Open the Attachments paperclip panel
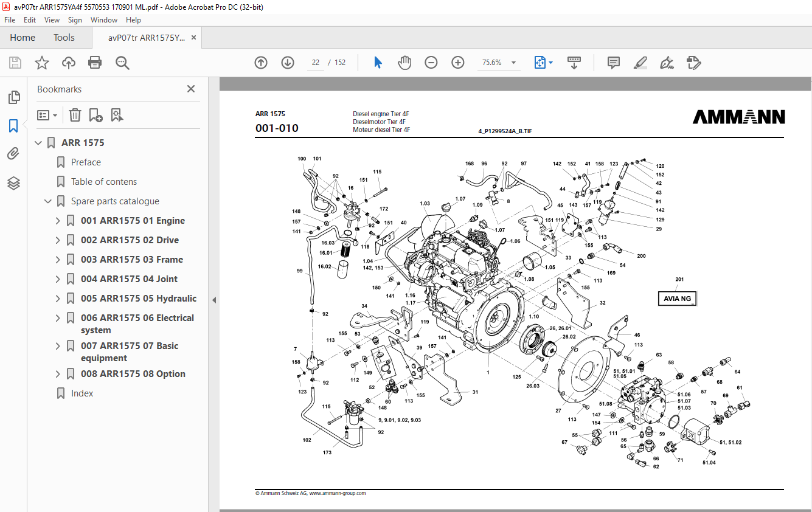The image size is (812, 512). click(x=13, y=154)
